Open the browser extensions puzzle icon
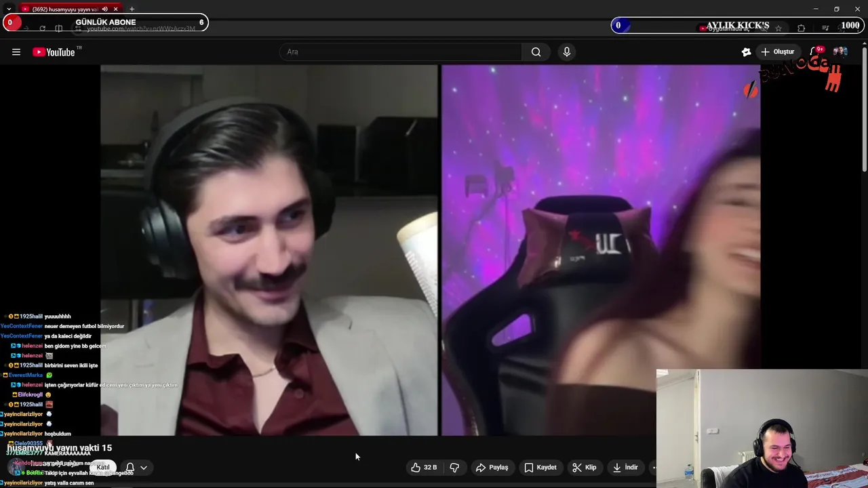The width and height of the screenshot is (868, 488). (x=802, y=28)
